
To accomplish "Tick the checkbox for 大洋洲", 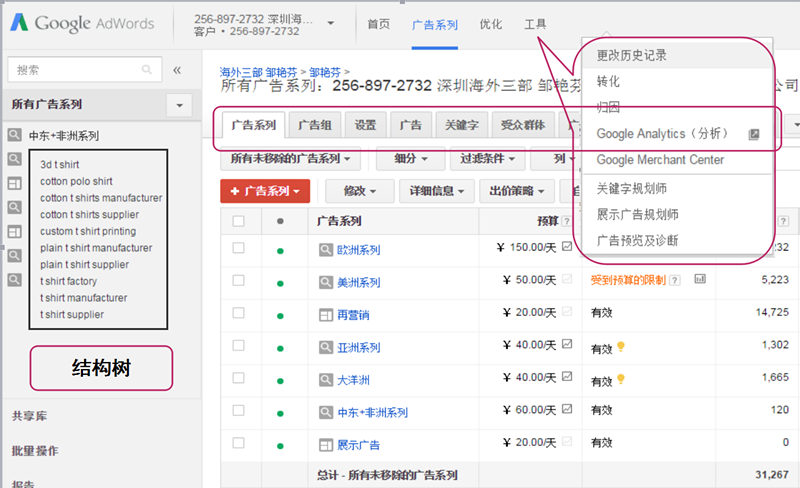I will (238, 378).
